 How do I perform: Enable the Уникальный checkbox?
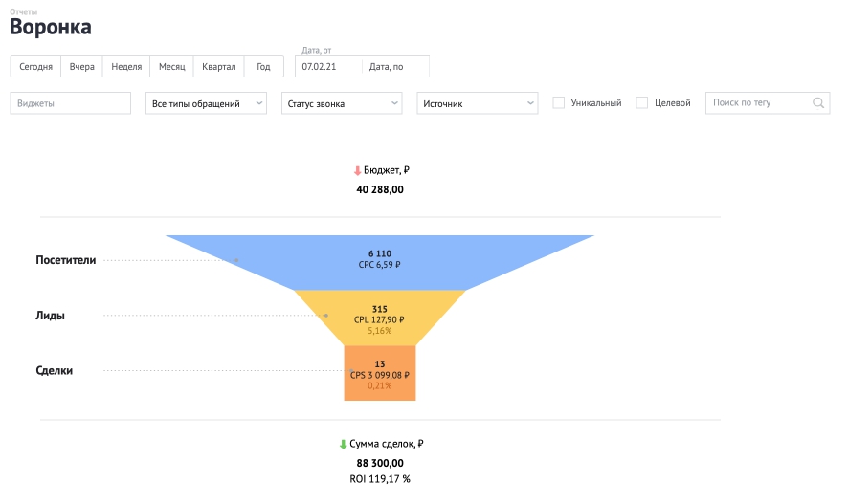559,102
